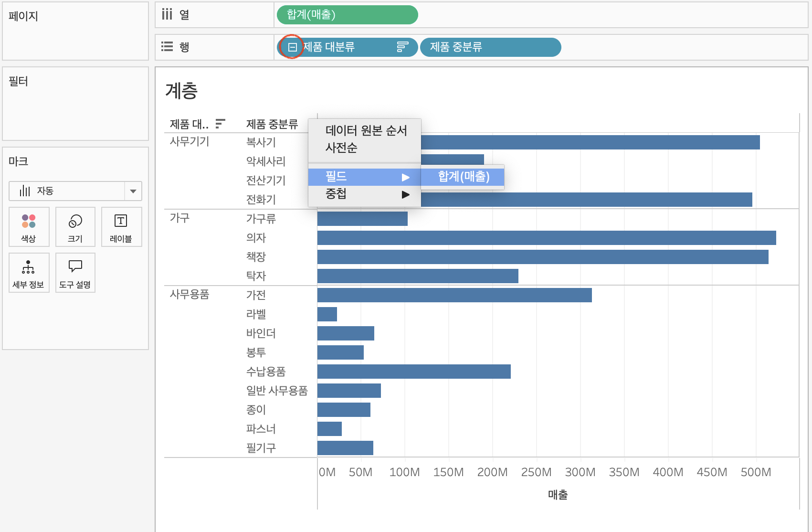Open the 필드 submenu item
Screen dimensions: 812x532
(x=364, y=177)
